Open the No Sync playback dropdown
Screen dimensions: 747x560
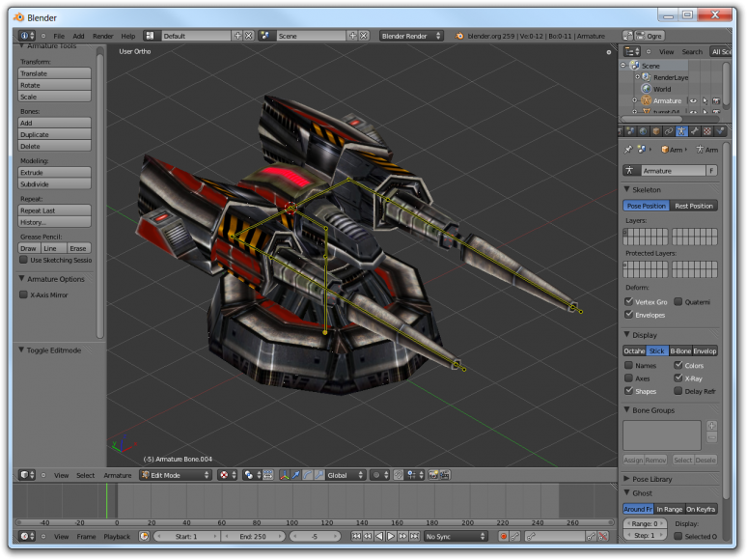pyautogui.click(x=456, y=536)
